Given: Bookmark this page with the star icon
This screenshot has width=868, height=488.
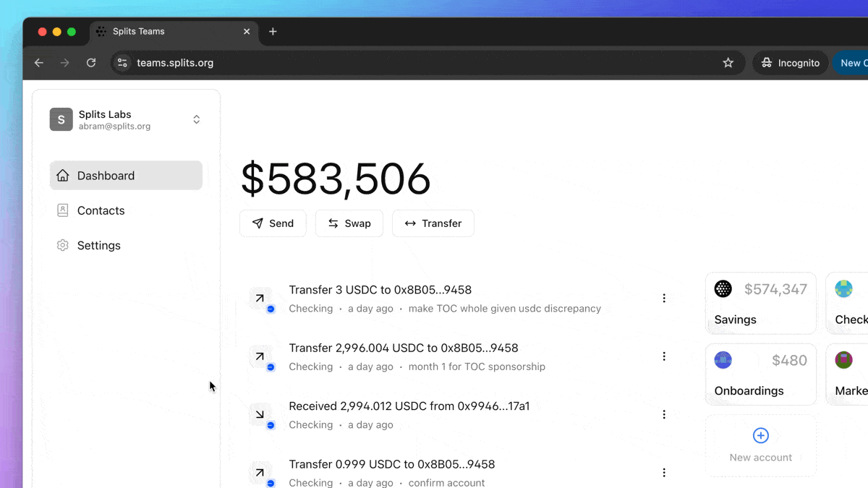Looking at the screenshot, I should 728,63.
